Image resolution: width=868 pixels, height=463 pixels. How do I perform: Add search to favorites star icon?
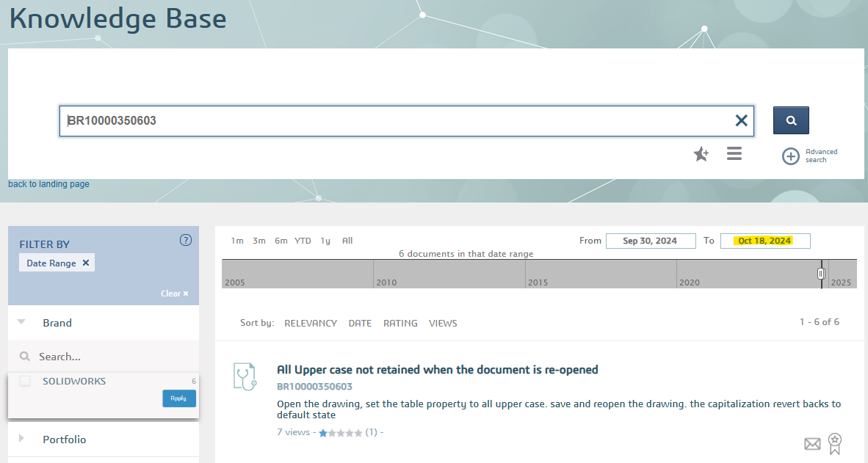coord(701,154)
